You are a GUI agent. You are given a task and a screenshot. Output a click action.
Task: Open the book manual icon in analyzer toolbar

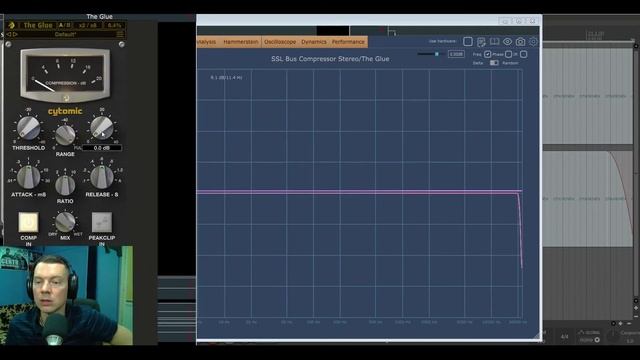(494, 41)
